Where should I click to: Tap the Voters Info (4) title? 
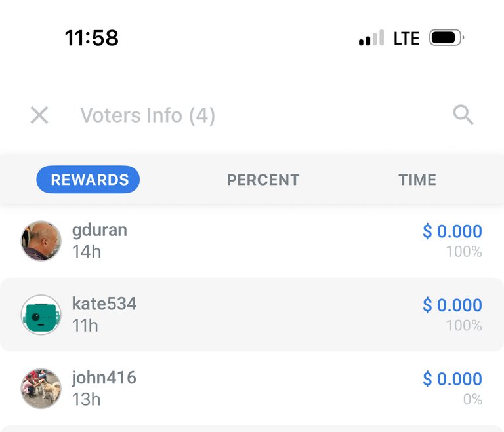click(x=148, y=115)
